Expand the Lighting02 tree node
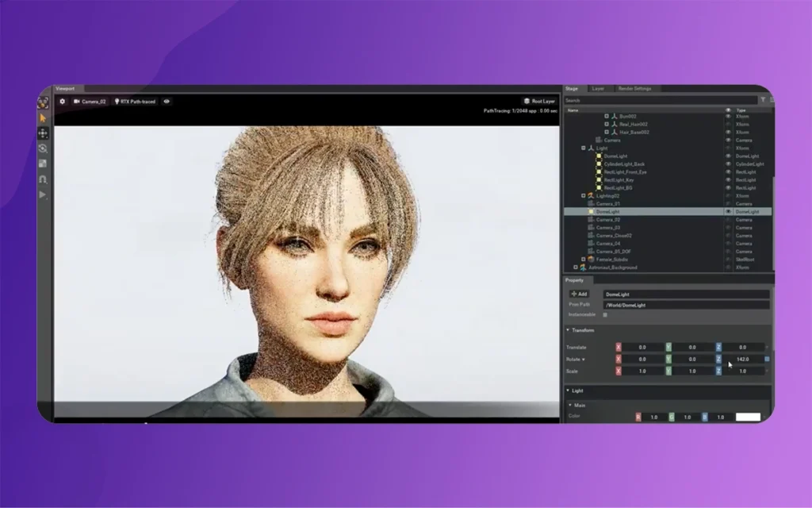The height and width of the screenshot is (508, 812). tap(583, 196)
